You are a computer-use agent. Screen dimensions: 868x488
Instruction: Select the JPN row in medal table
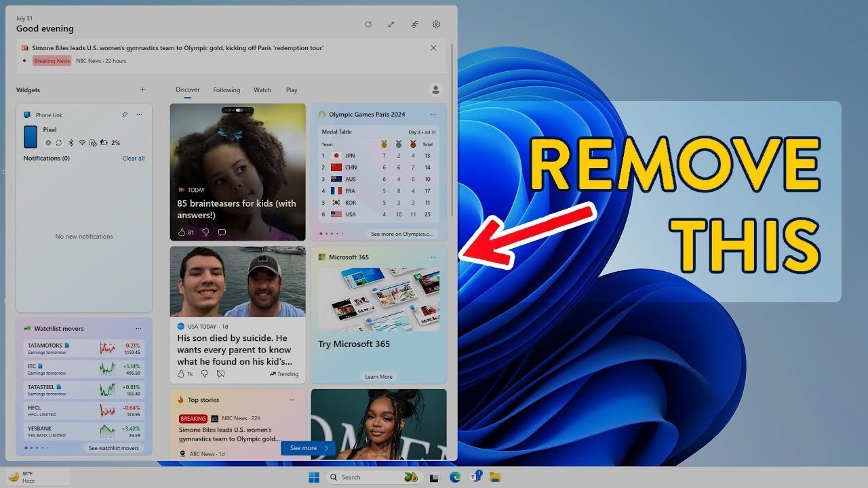[378, 155]
